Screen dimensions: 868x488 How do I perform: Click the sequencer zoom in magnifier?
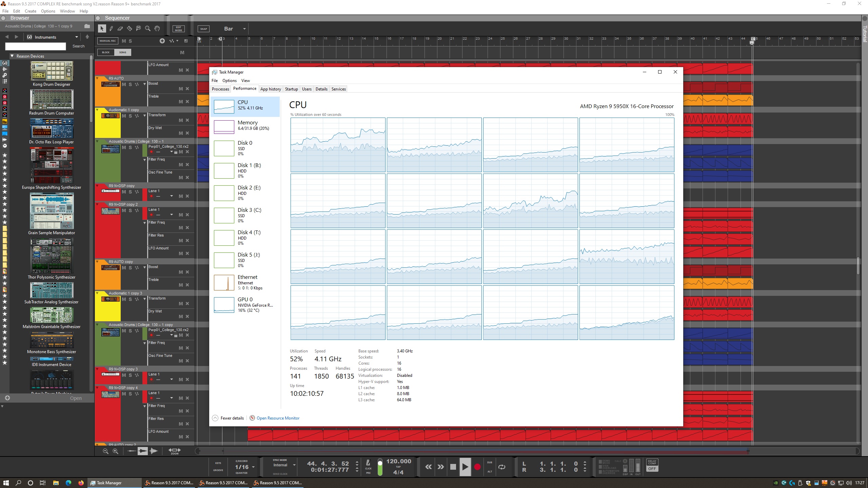click(115, 451)
